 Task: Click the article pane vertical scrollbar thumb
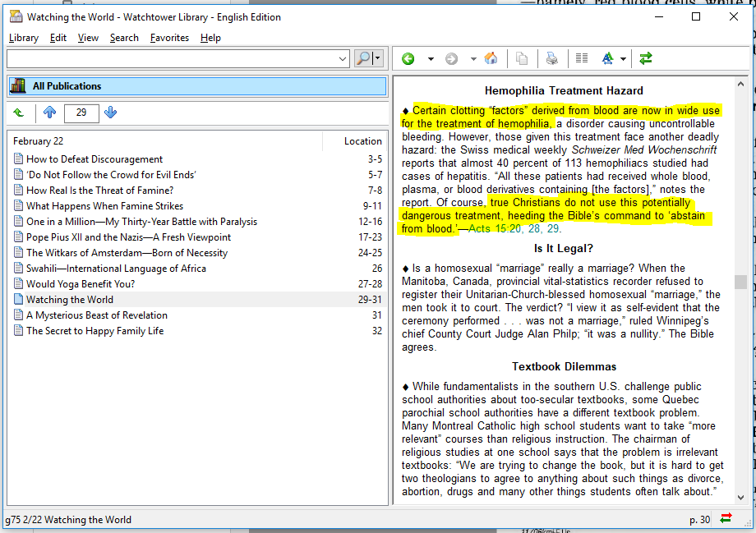[740, 282]
